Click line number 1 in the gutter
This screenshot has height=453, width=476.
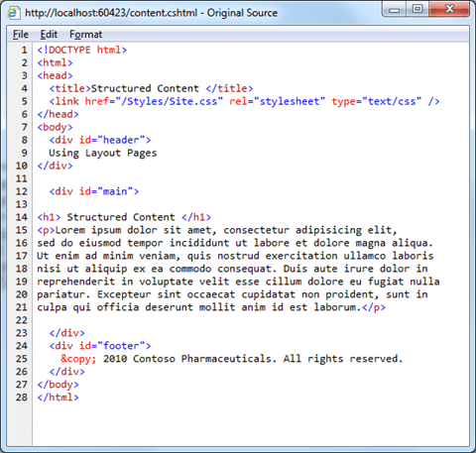click(24, 51)
